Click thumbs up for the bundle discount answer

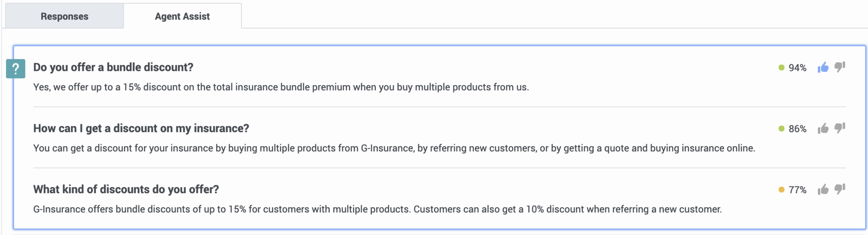(823, 67)
